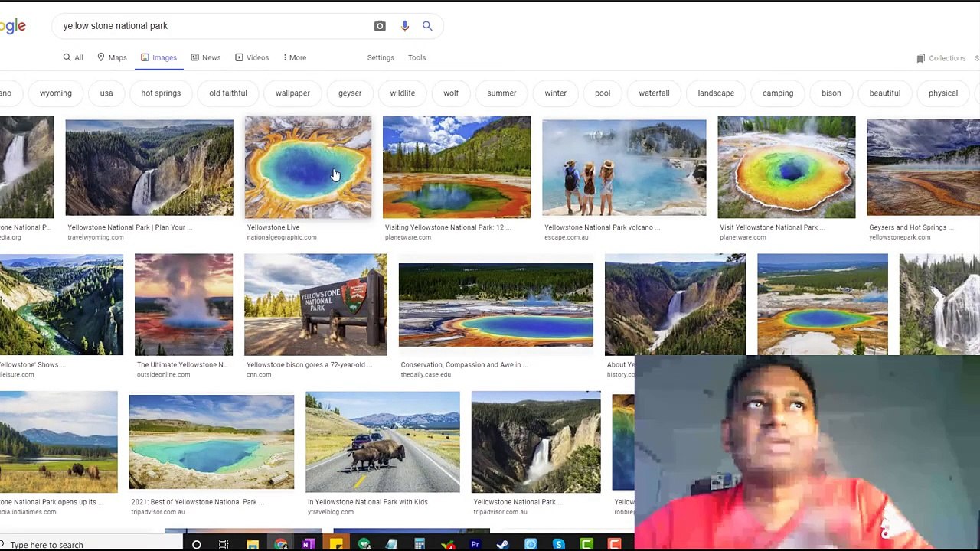Open the search Tools options
980x551 pixels.
point(416,57)
